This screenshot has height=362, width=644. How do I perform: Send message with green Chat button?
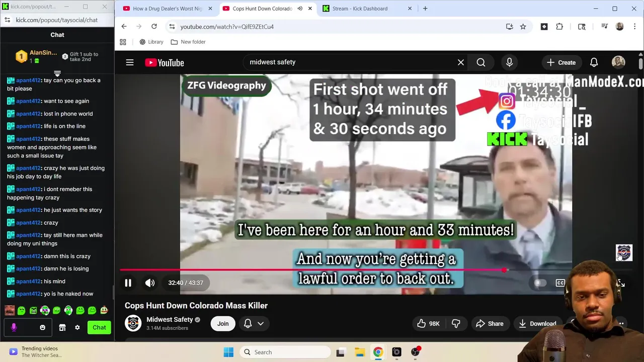(99, 327)
